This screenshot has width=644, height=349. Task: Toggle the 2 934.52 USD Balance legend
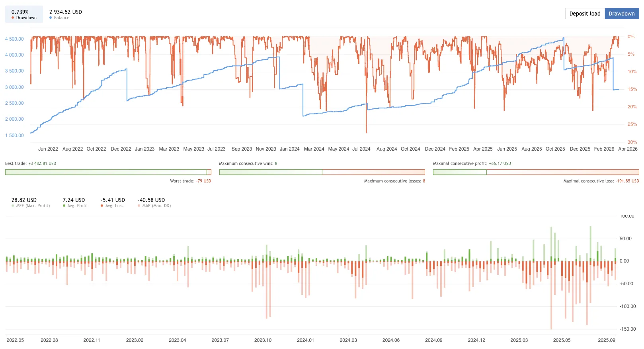point(65,14)
